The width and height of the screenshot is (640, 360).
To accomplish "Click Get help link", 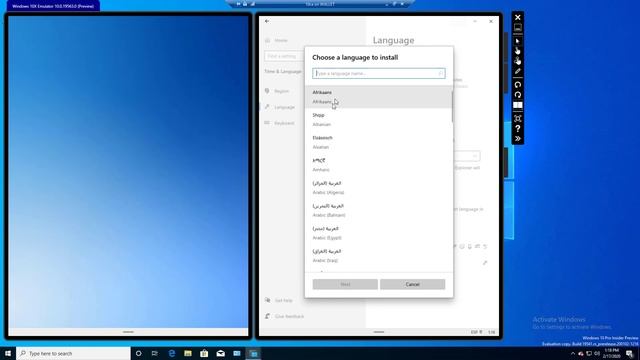I will [283, 300].
